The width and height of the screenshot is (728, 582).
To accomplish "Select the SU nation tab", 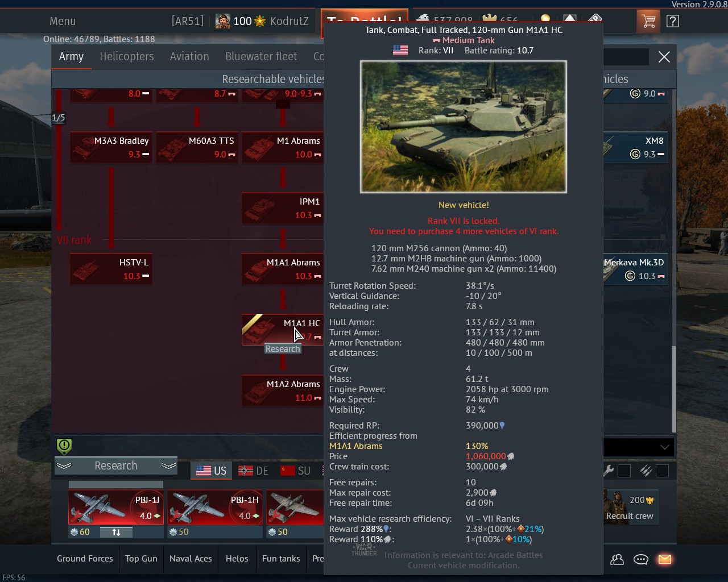I will click(x=295, y=471).
